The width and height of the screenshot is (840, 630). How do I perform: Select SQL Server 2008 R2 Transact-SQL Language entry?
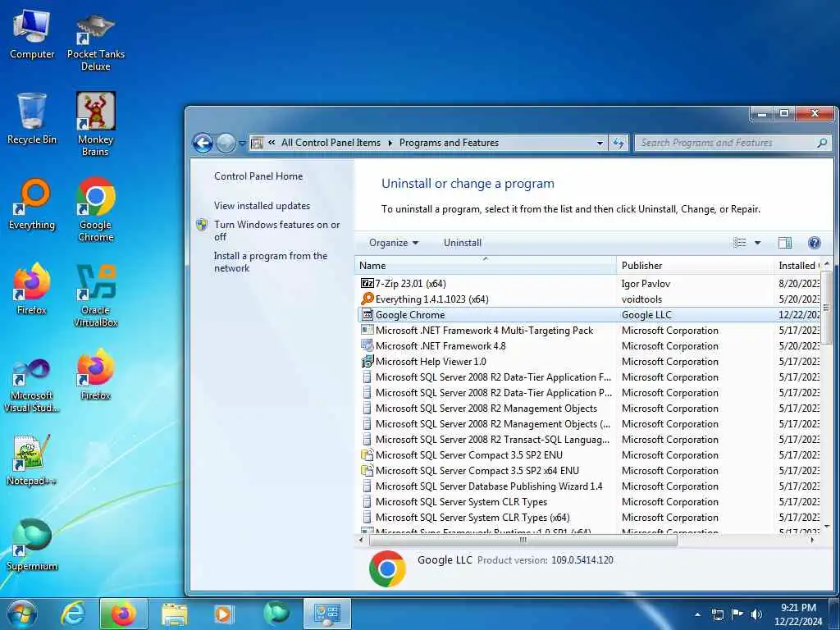(587, 440)
